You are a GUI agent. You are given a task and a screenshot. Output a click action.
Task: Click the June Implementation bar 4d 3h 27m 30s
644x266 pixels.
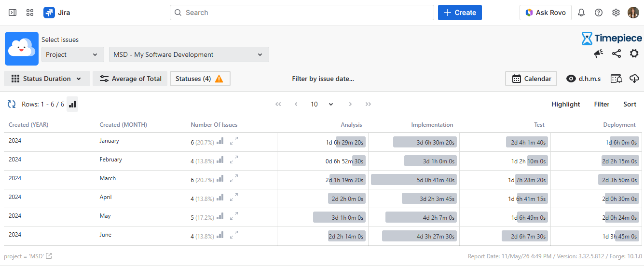tap(419, 236)
